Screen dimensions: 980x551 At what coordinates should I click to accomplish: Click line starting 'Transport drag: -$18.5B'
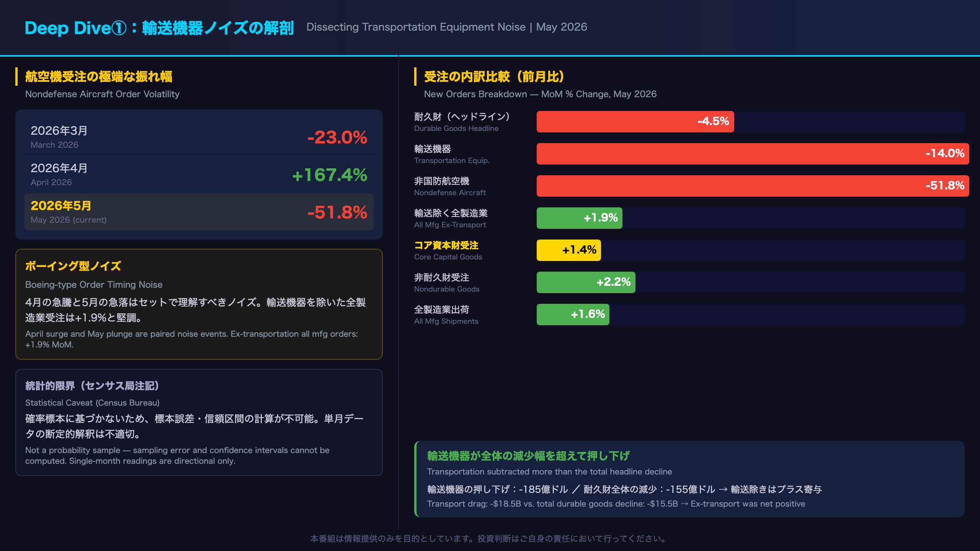coord(616,504)
